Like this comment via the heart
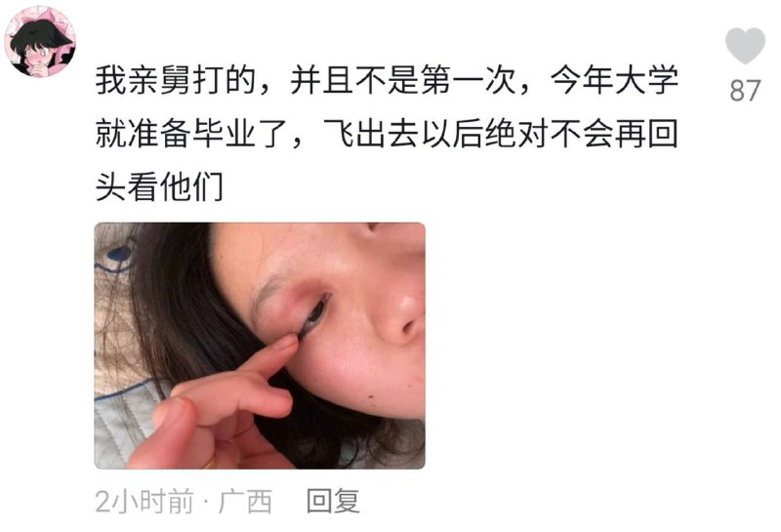 pyautogui.click(x=745, y=46)
